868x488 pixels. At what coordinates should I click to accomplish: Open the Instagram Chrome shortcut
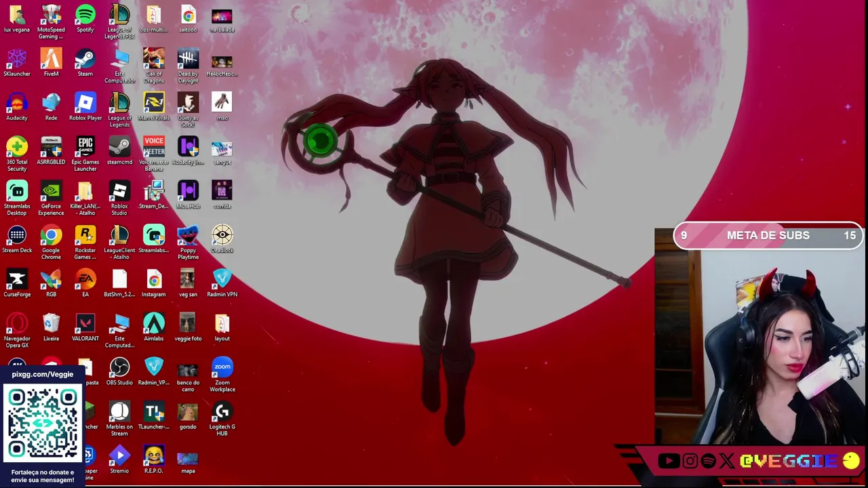(x=153, y=283)
